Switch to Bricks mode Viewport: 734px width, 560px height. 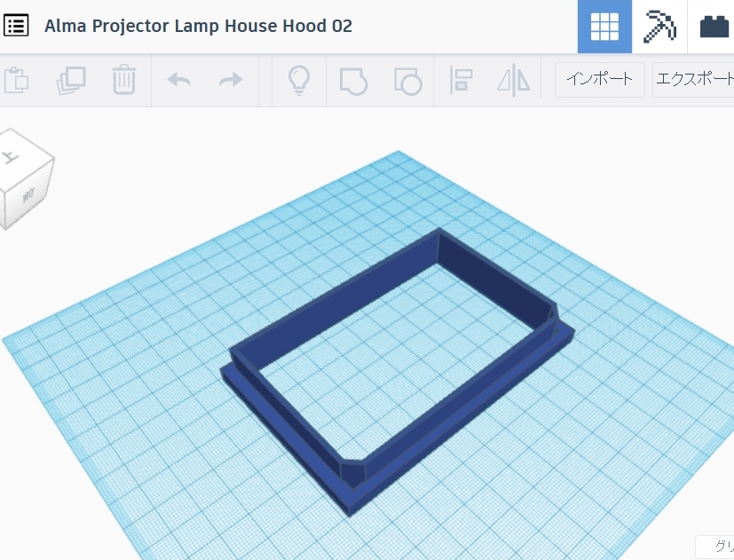pos(714,27)
